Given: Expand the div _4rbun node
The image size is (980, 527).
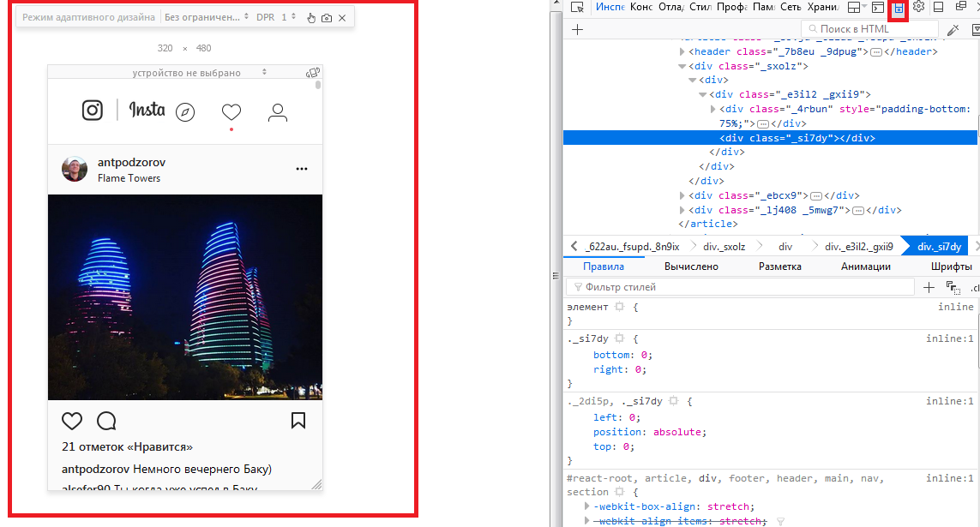Looking at the screenshot, I should point(713,110).
